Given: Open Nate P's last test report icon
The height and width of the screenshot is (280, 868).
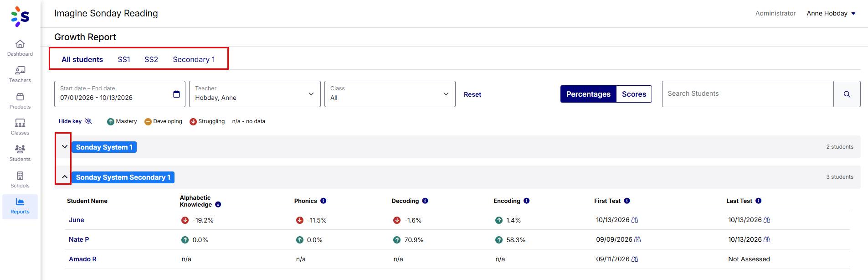Looking at the screenshot, I should (x=767, y=239).
